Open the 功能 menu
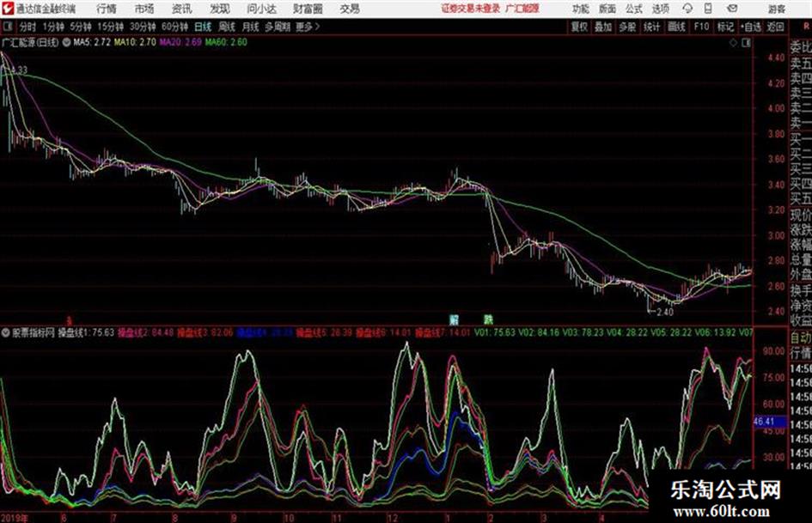Image resolution: width=812 pixels, height=523 pixels. [581, 9]
